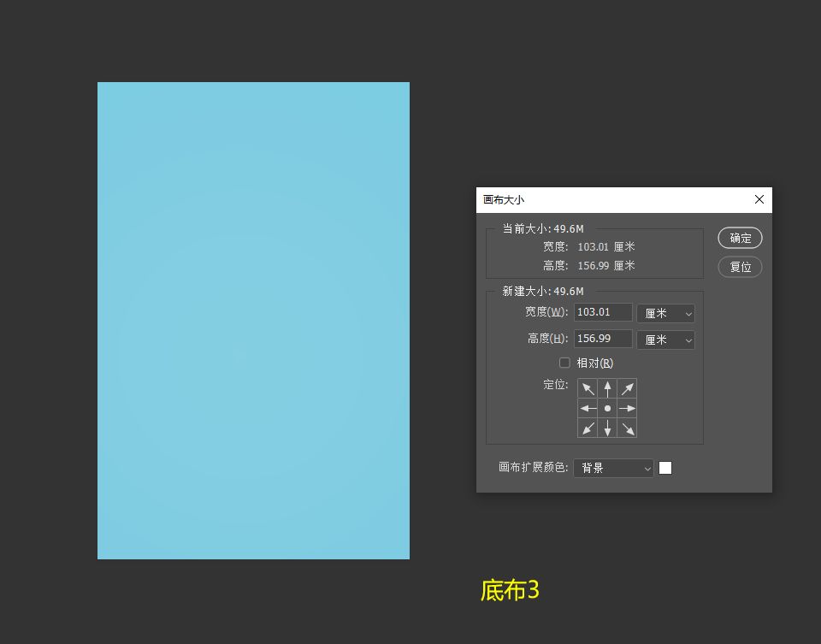The height and width of the screenshot is (644, 821).
Task: Anchor canvas to the middle-right arrow
Action: tap(627, 409)
